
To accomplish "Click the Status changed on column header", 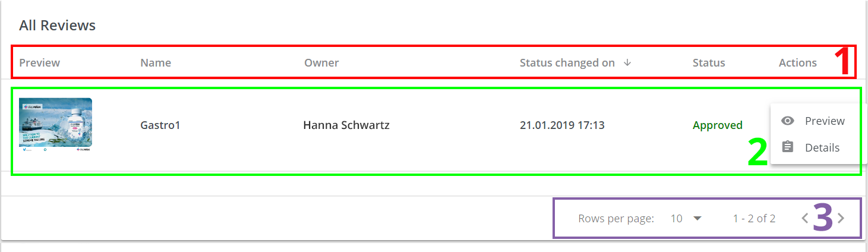I will coord(567,62).
